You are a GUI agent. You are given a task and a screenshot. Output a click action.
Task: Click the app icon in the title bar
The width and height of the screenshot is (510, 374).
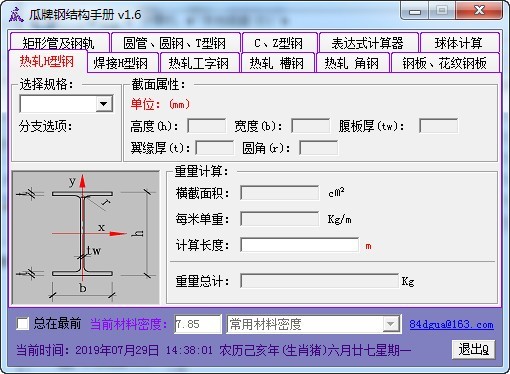[x=16, y=15]
